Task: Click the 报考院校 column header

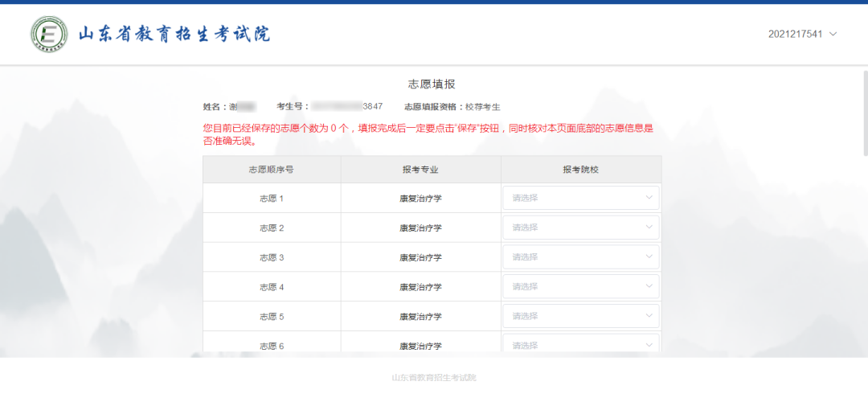Action: 581,170
